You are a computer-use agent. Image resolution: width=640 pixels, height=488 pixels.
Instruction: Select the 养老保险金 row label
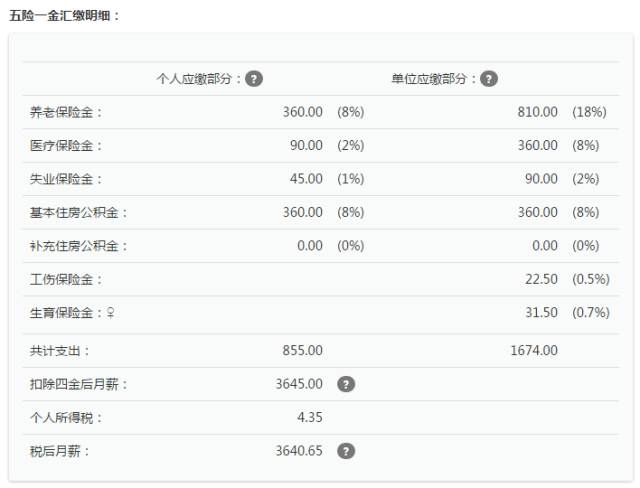click(65, 112)
